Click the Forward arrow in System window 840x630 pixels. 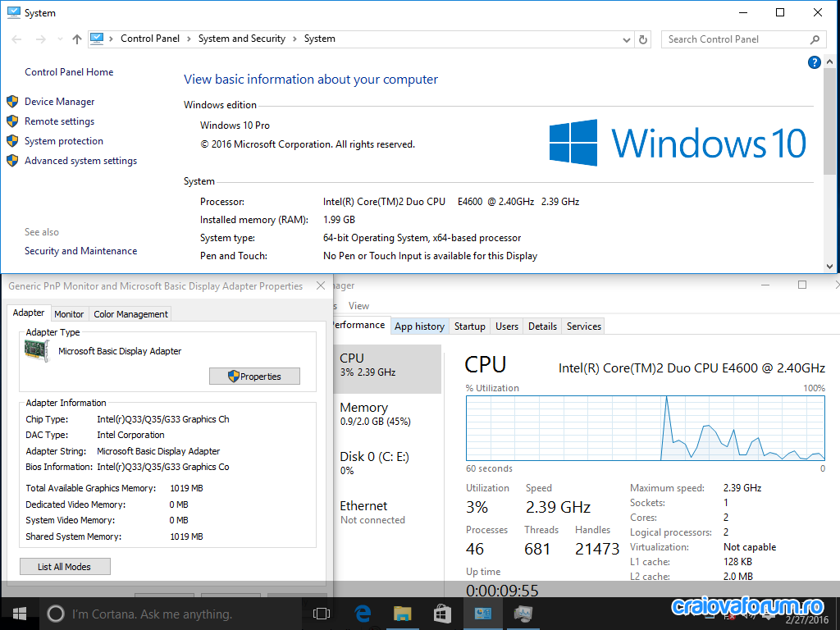[41, 39]
